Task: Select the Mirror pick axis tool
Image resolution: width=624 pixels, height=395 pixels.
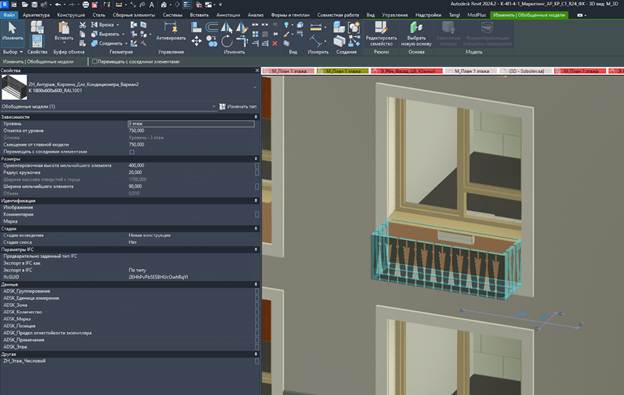Action: 226,27
